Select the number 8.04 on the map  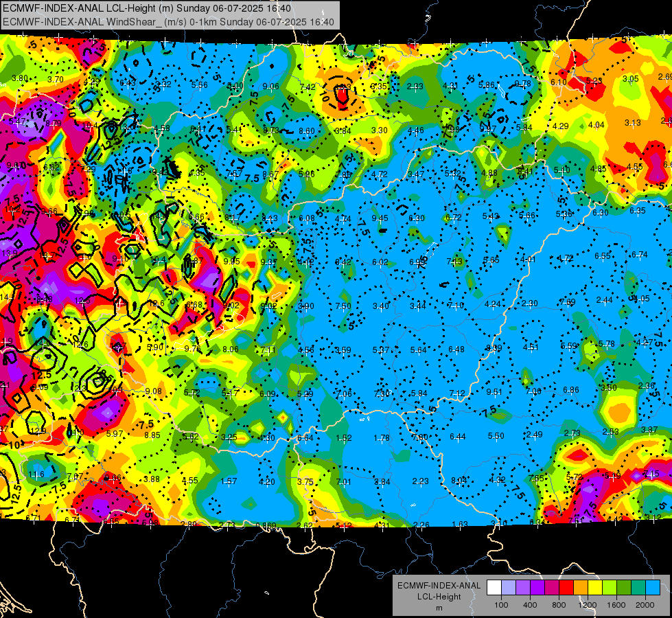(459, 481)
